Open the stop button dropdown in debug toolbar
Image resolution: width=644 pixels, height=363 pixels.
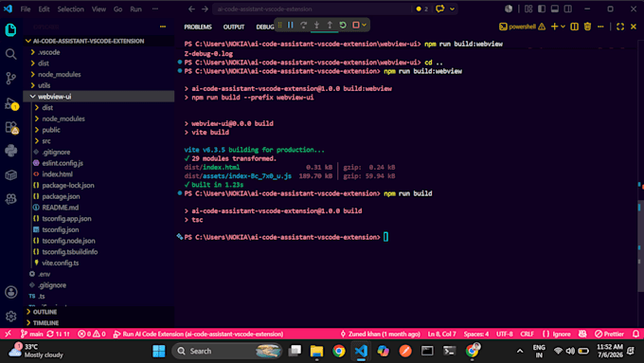point(364,25)
